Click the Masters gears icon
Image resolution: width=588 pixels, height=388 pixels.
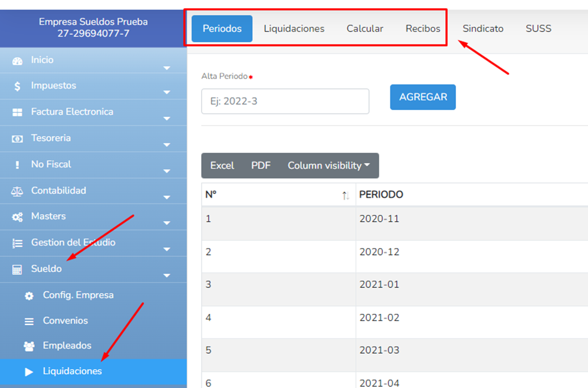pos(17,217)
